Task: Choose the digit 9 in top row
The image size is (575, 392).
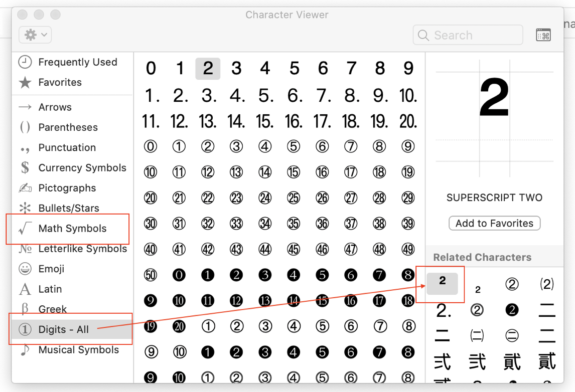Action: [408, 69]
